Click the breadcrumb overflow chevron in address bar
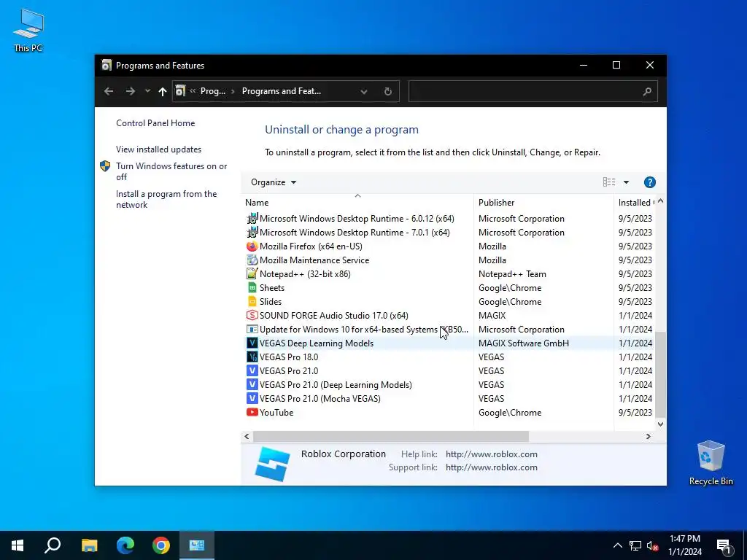This screenshot has height=560, width=747. (193, 91)
